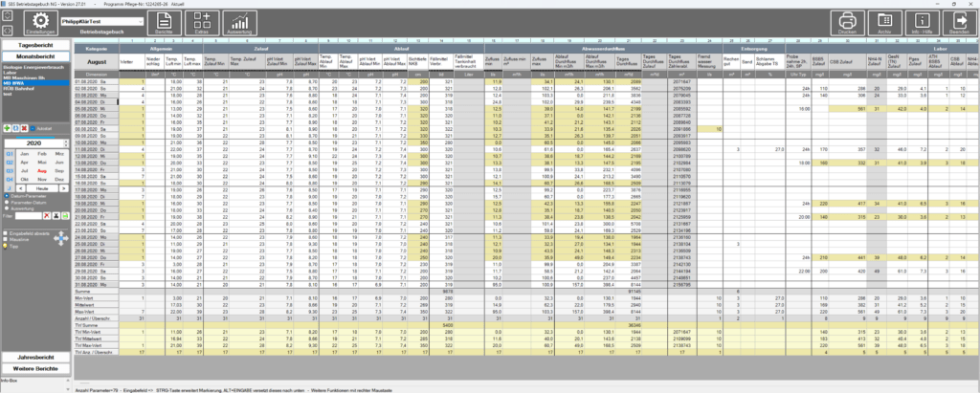Click row 01.08.2020 Sa date cell
980x393 pixels.
click(97, 82)
